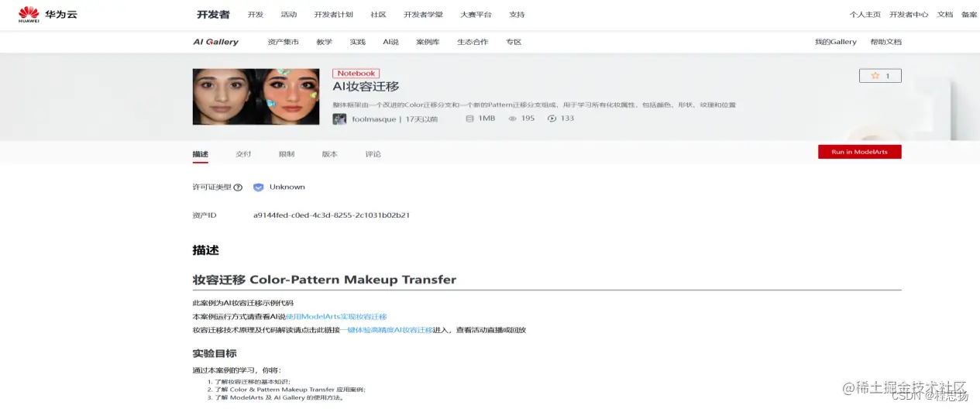Click the 实验目标 heading
This screenshot has width=980, height=409.
[x=215, y=353]
